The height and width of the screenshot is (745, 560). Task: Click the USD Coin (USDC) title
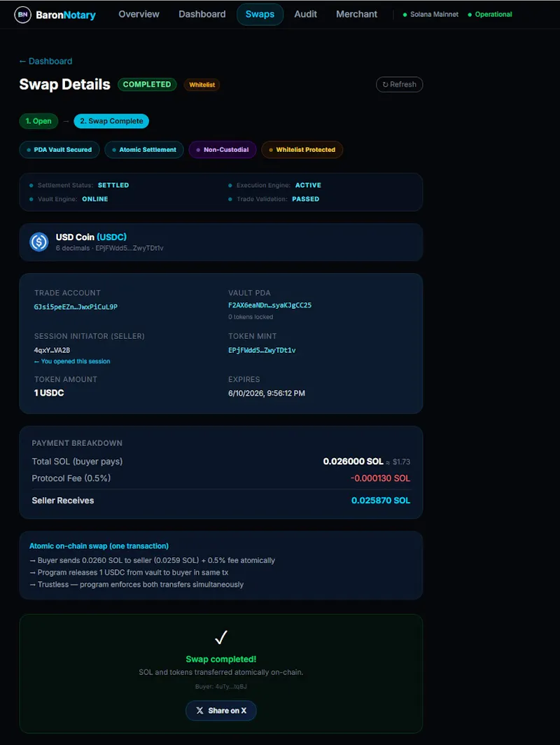click(91, 237)
